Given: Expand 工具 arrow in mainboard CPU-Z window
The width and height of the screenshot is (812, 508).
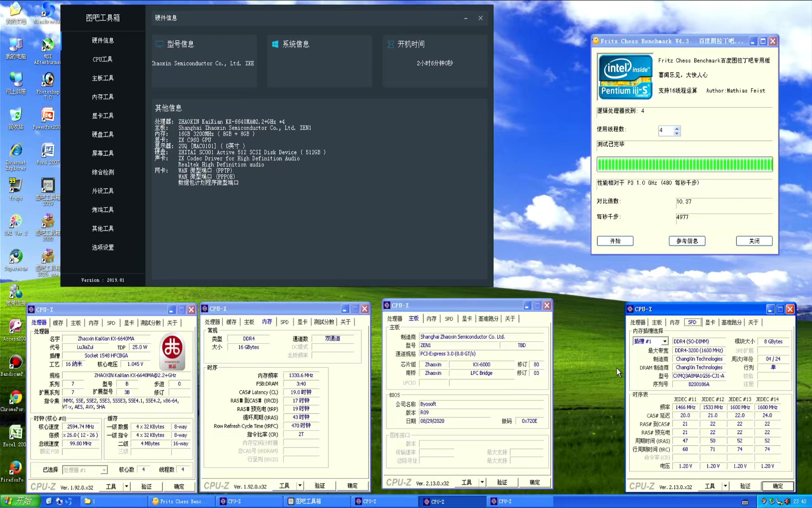Looking at the screenshot, I should point(482,482).
